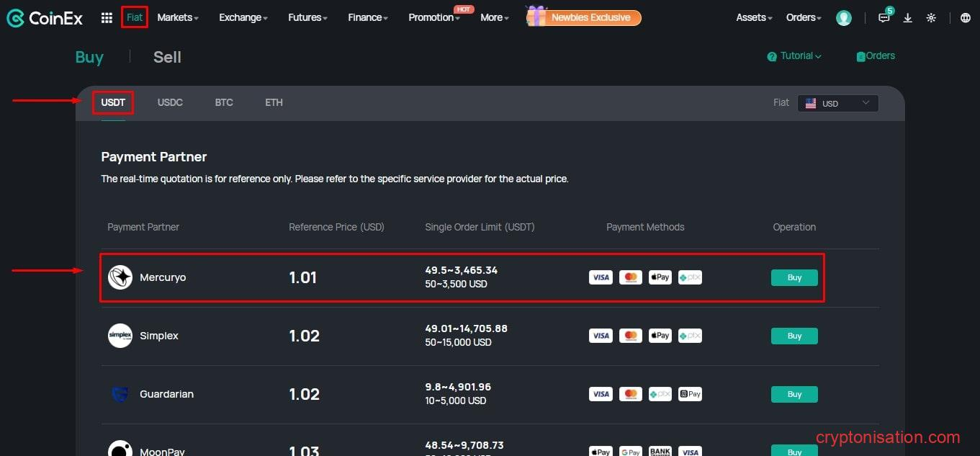980x456 pixels.
Task: Open the green Orders link
Action: (x=876, y=56)
